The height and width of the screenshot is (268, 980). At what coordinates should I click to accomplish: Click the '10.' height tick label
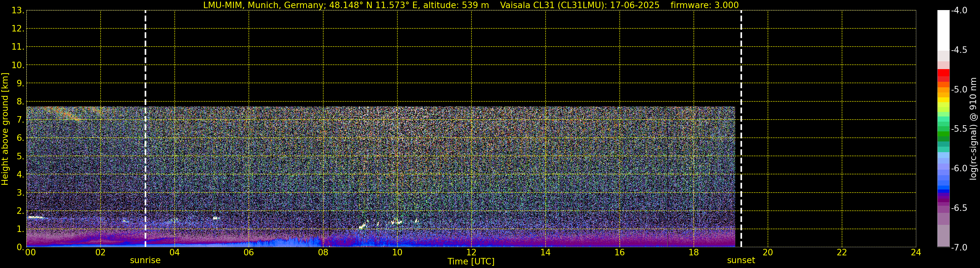(18, 65)
